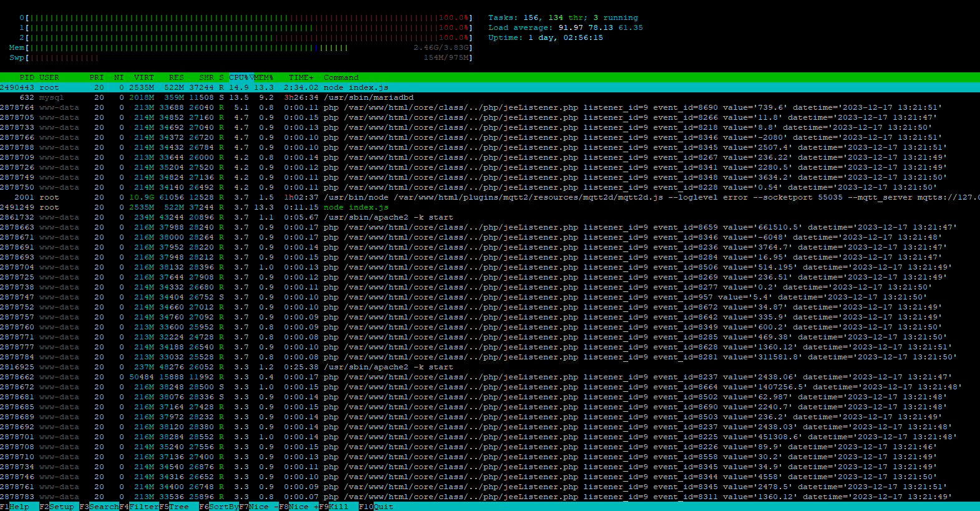This screenshot has height=511, width=980.
Task: Select jeeListener process PID 2878726
Action: (490, 167)
